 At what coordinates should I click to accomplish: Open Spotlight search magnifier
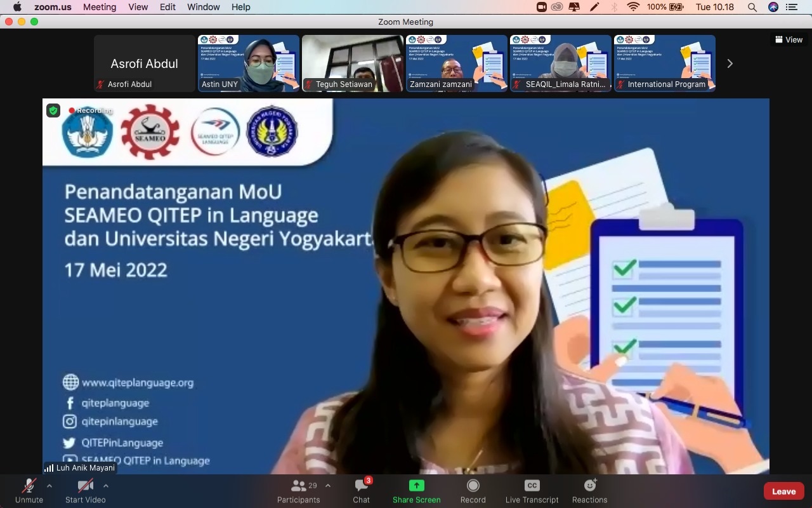point(752,7)
